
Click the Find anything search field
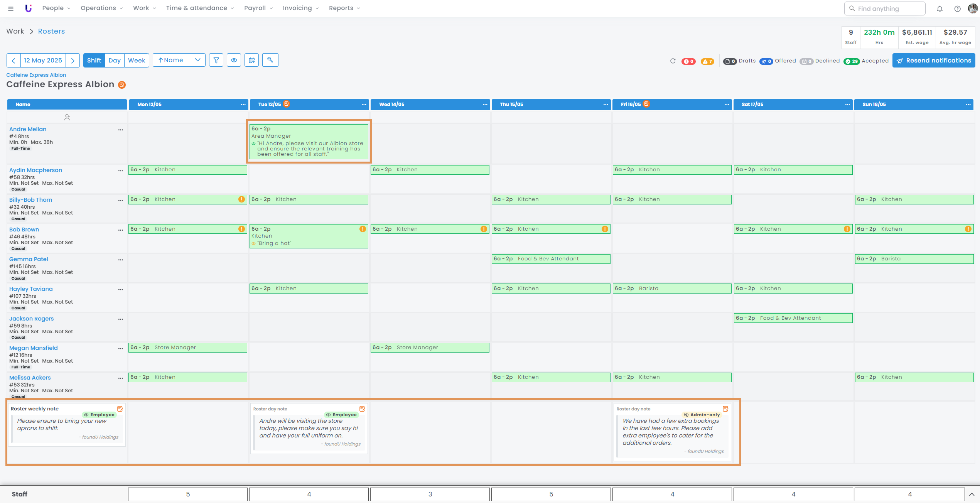[x=885, y=8]
